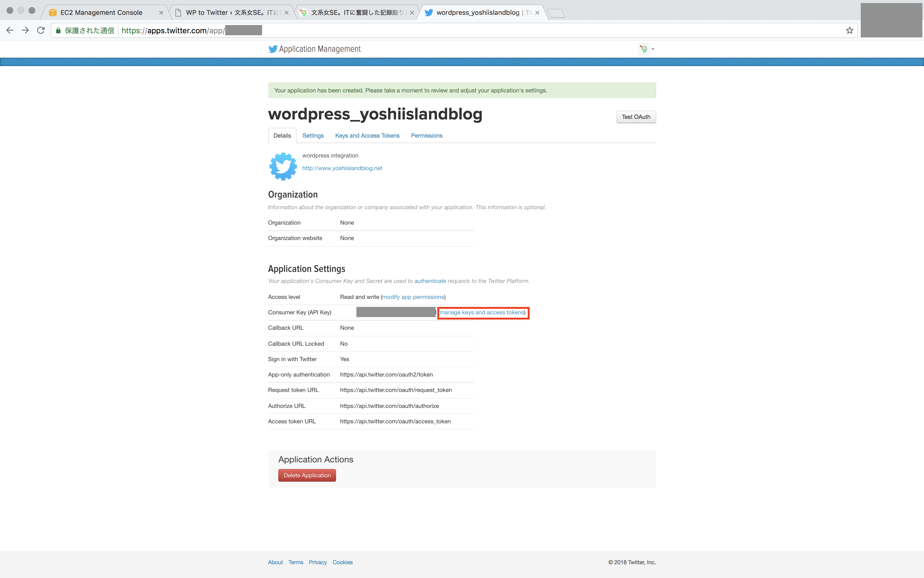Close the WP to Twitter tab
Image resolution: width=924 pixels, height=578 pixels.
[x=286, y=13]
